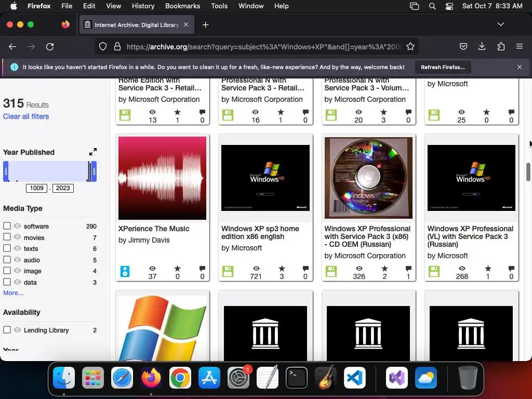Reload the current page

pos(50,46)
